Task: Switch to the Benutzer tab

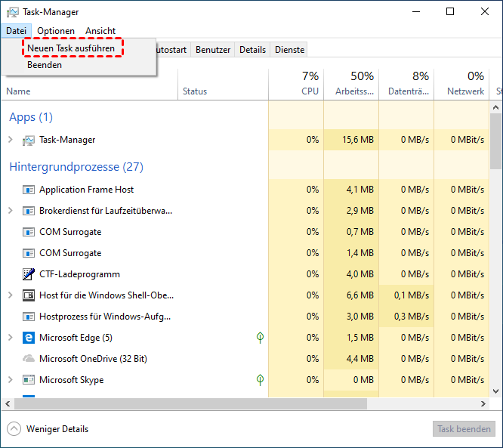Action: click(213, 50)
